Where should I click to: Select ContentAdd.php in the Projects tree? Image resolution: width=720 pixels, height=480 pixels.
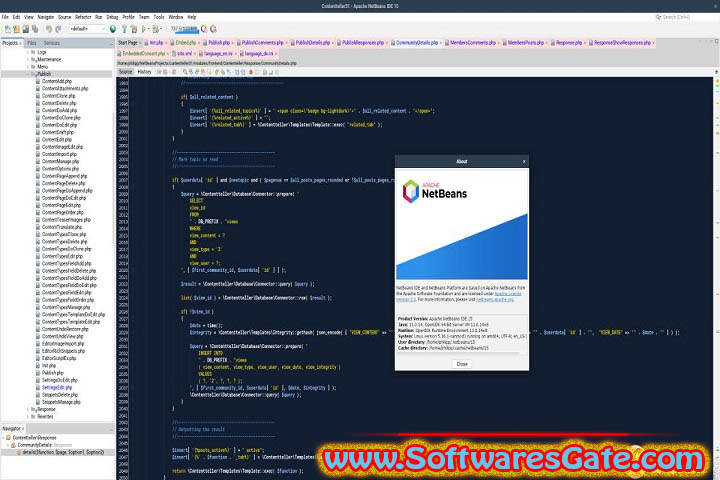click(56, 81)
